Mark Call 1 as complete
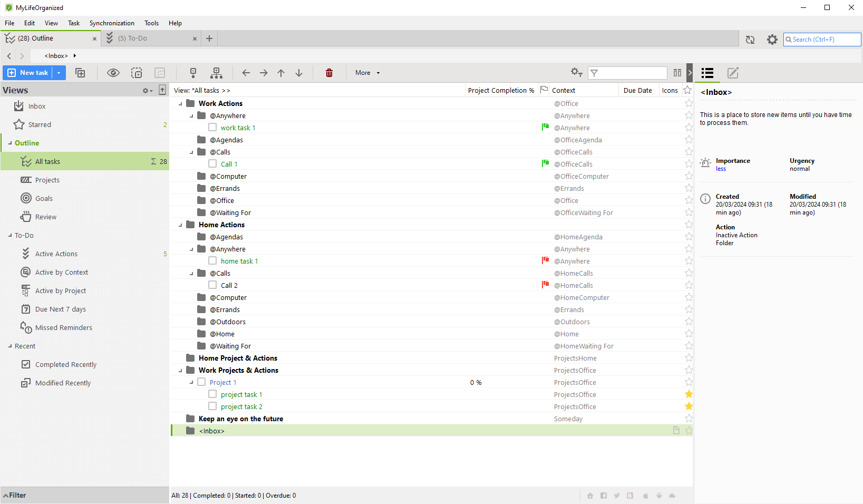The width and height of the screenshot is (863, 504). 213,163
